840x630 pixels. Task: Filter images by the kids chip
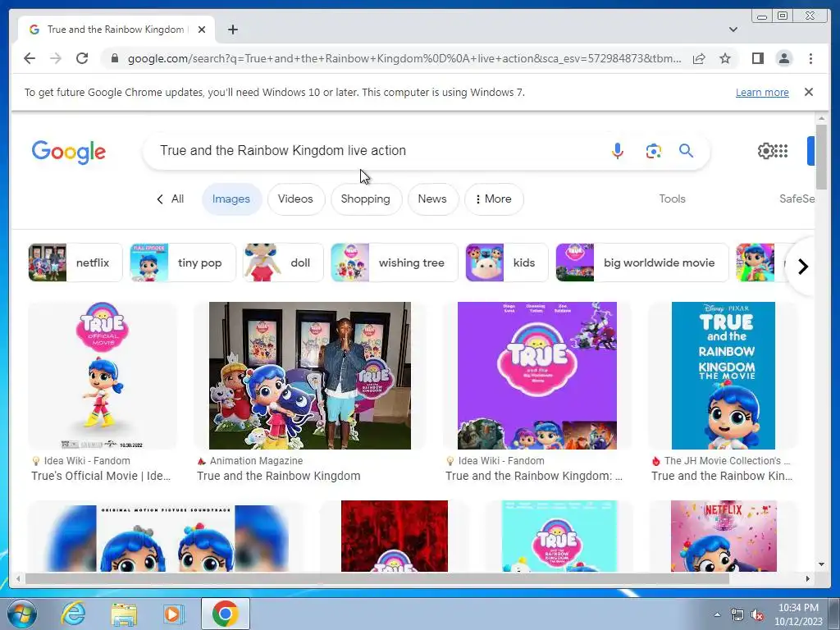507,262
